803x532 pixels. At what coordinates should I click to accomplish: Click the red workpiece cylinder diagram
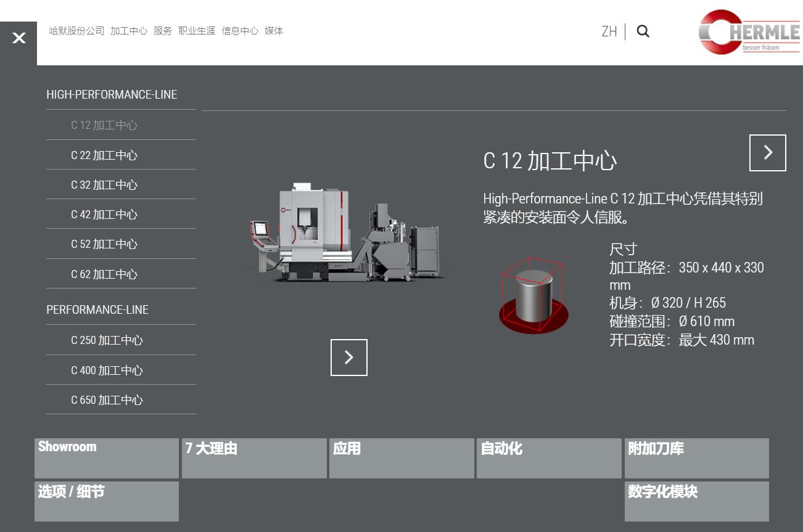coord(533,295)
